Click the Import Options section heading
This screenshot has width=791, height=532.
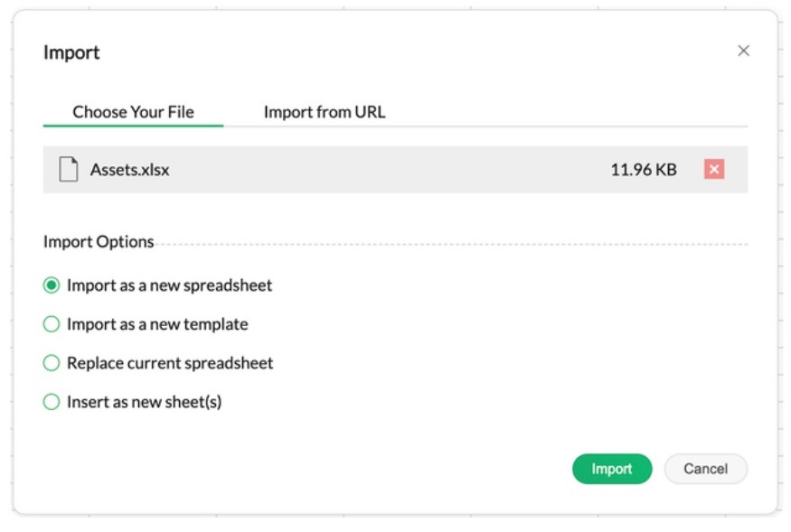click(99, 242)
